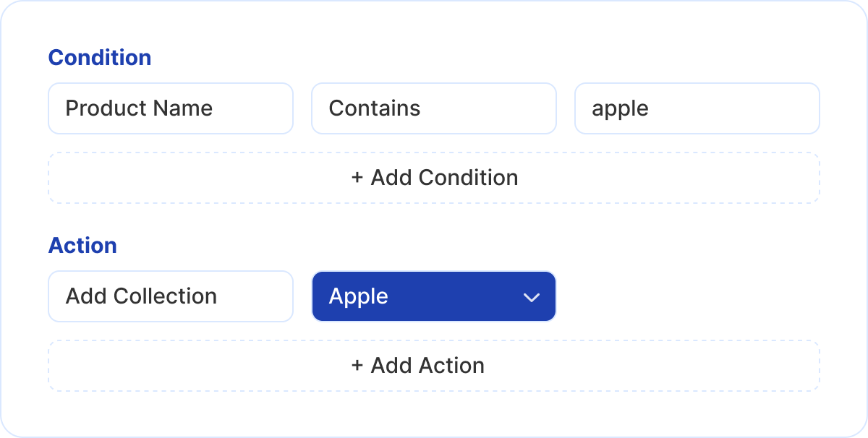This screenshot has height=438, width=868.
Task: Click the downward chevron icon on Apple
Action: point(532,296)
